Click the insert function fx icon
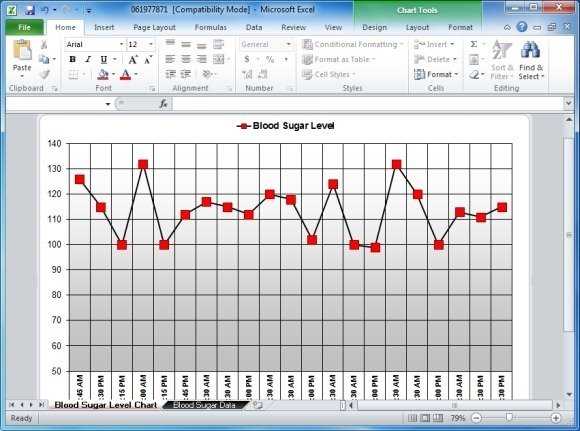580x431 pixels. click(163, 104)
